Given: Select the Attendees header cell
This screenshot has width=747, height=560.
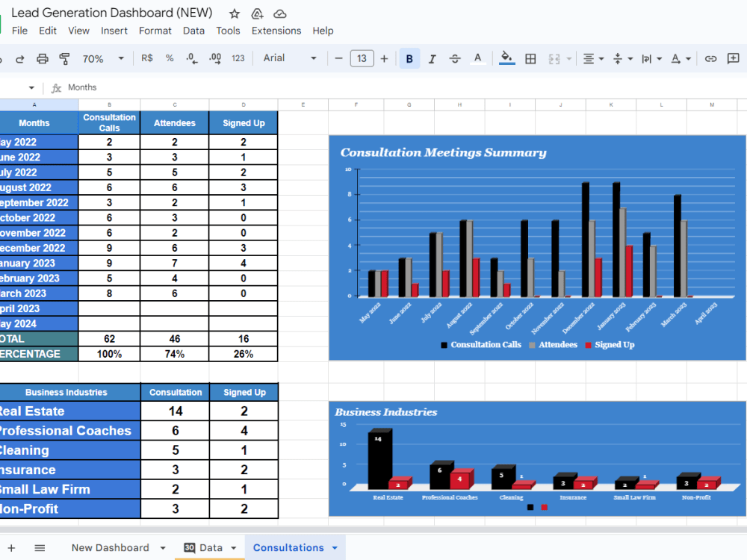Looking at the screenshot, I should (174, 123).
